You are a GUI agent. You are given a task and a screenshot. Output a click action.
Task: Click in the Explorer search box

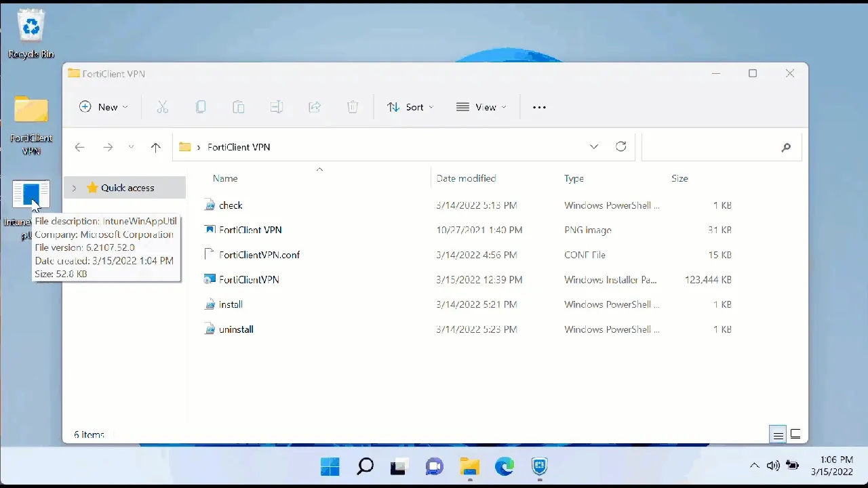(722, 147)
